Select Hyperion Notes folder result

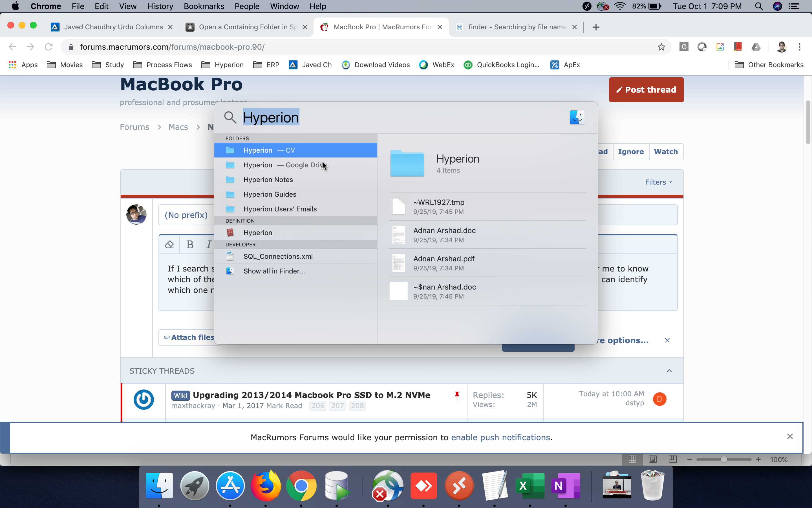(295, 180)
